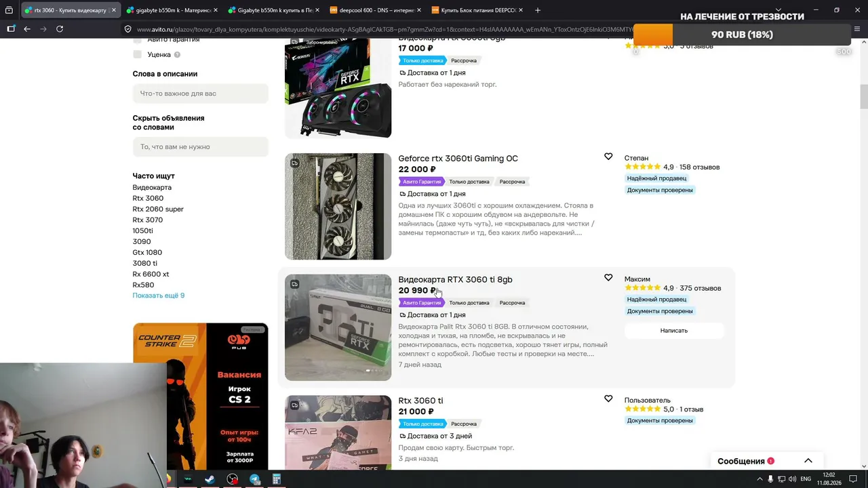Open the volume control in system tray
868x488 pixels.
(x=792, y=479)
